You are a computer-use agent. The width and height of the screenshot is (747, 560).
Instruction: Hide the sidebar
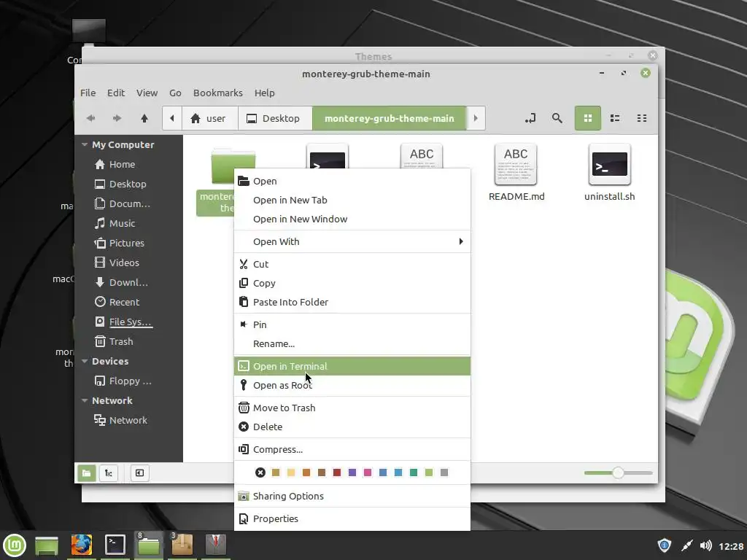point(139,472)
